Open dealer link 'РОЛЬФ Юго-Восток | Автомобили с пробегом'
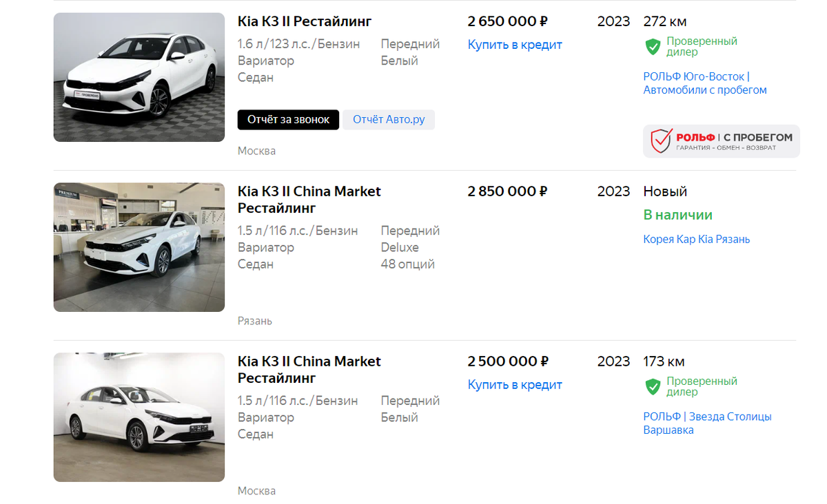 click(x=704, y=83)
